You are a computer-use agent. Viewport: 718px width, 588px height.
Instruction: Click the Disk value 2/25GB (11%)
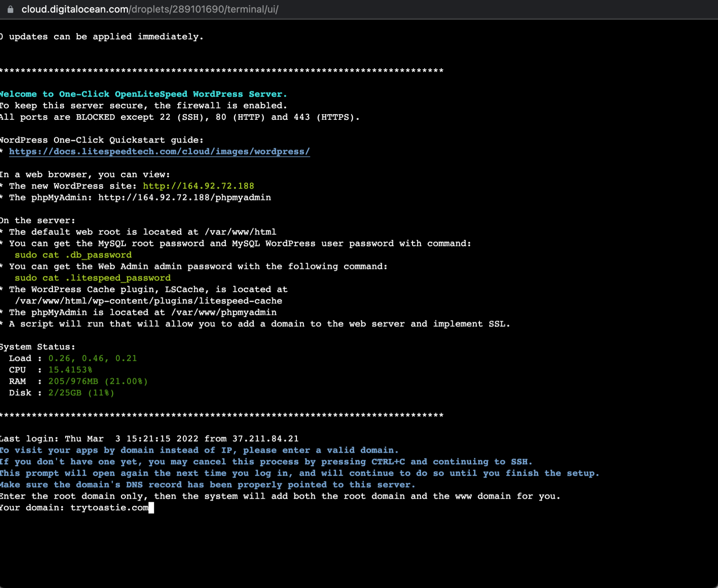[81, 393]
